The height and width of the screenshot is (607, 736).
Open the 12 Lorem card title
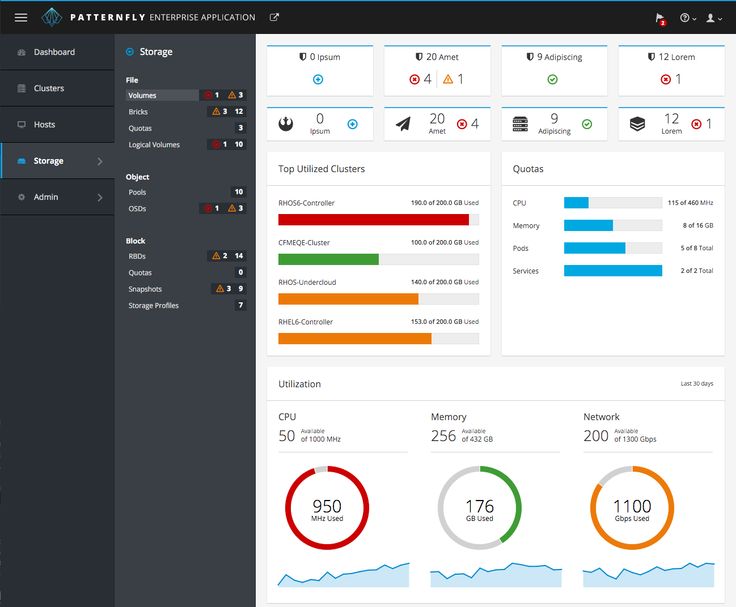[676, 57]
